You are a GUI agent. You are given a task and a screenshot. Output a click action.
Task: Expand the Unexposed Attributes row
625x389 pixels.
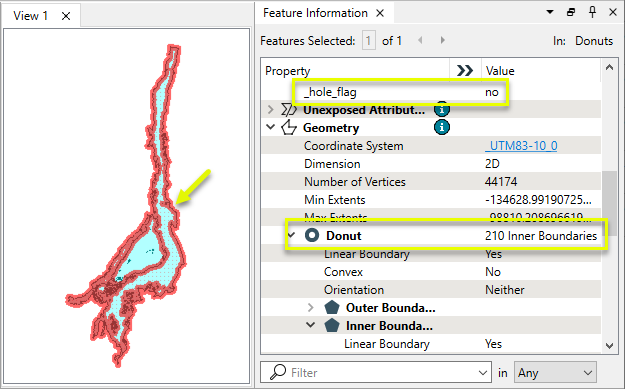(271, 110)
